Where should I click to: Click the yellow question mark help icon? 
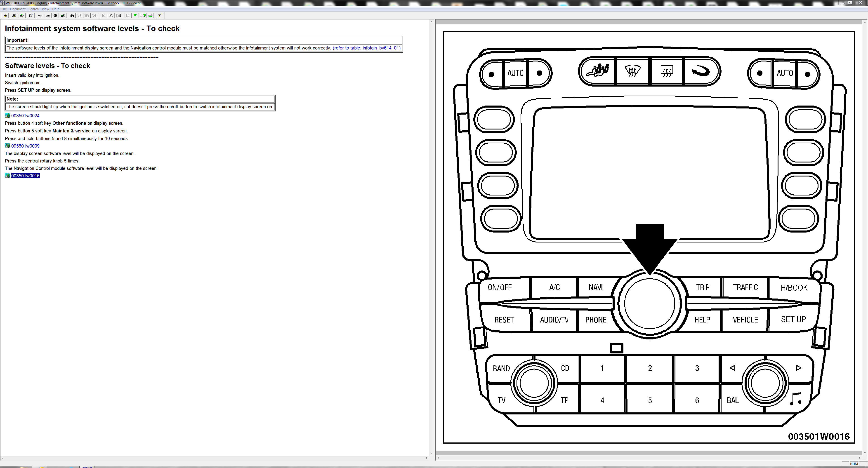tap(159, 16)
